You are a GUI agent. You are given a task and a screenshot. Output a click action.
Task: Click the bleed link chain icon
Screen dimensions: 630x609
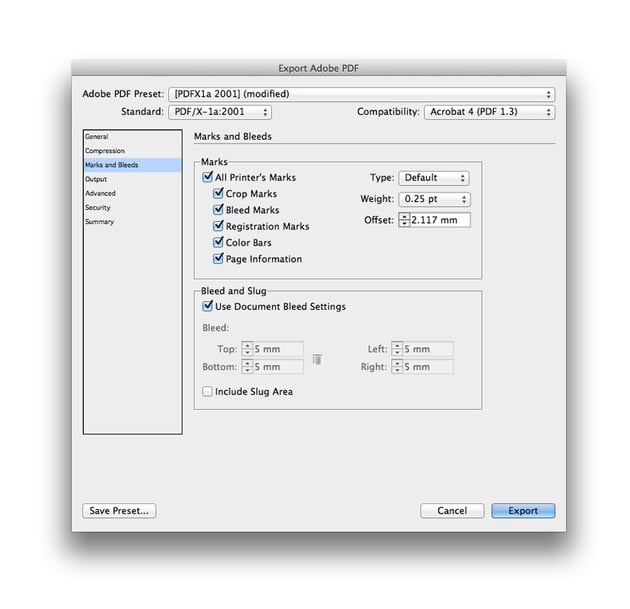tap(317, 359)
